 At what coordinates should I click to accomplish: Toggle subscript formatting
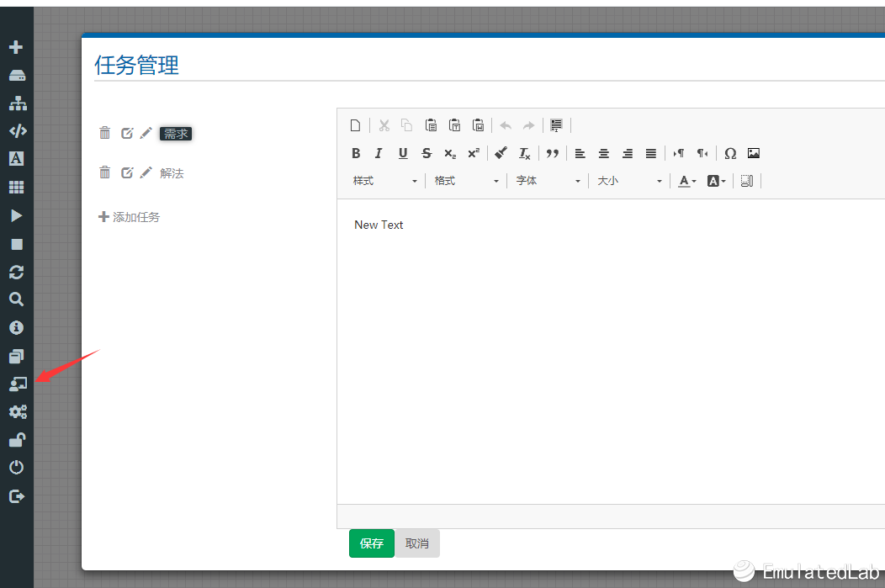coord(450,153)
